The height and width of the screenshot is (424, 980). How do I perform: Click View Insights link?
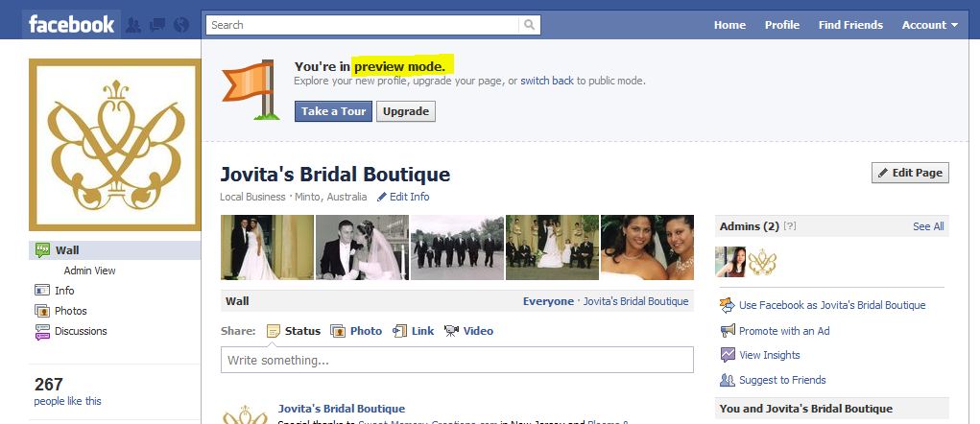770,355
